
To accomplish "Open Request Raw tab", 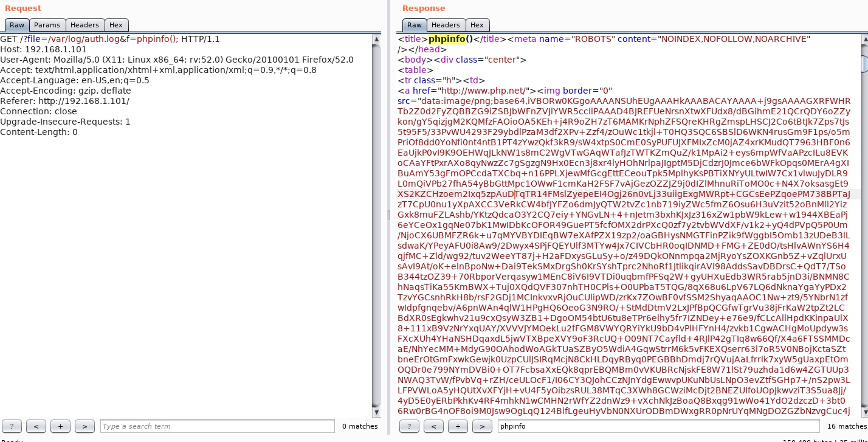I will [x=17, y=25].
